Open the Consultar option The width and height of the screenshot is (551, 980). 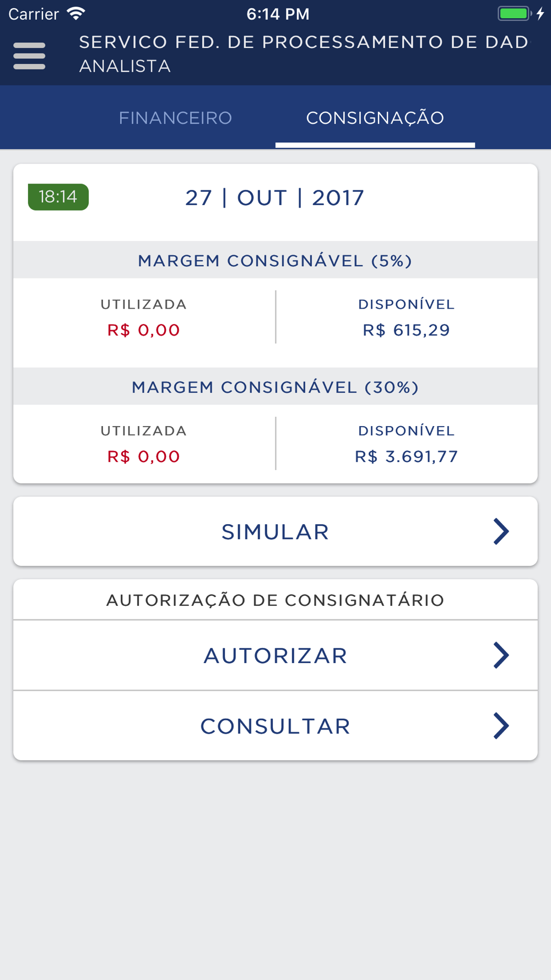coord(275,726)
